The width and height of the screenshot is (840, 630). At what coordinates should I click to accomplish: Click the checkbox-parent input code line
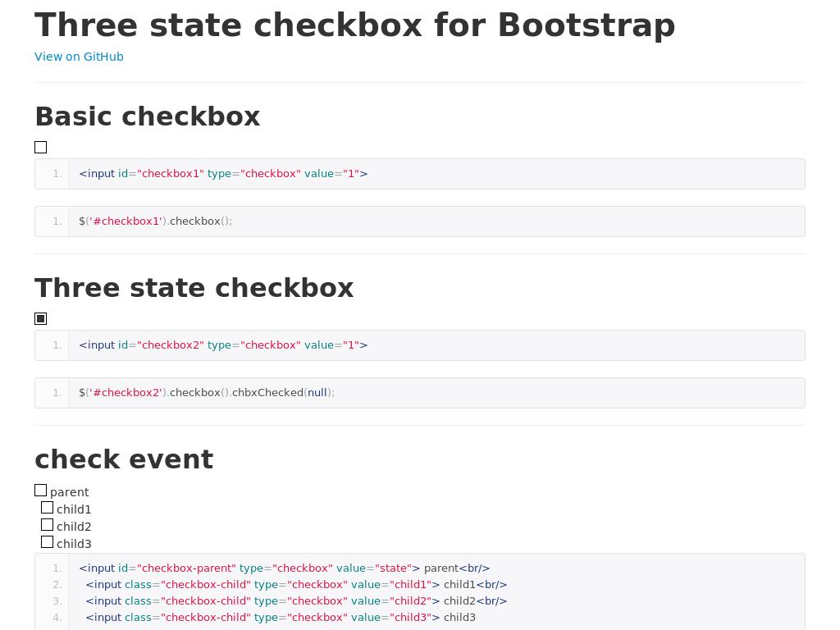pyautogui.click(x=284, y=568)
